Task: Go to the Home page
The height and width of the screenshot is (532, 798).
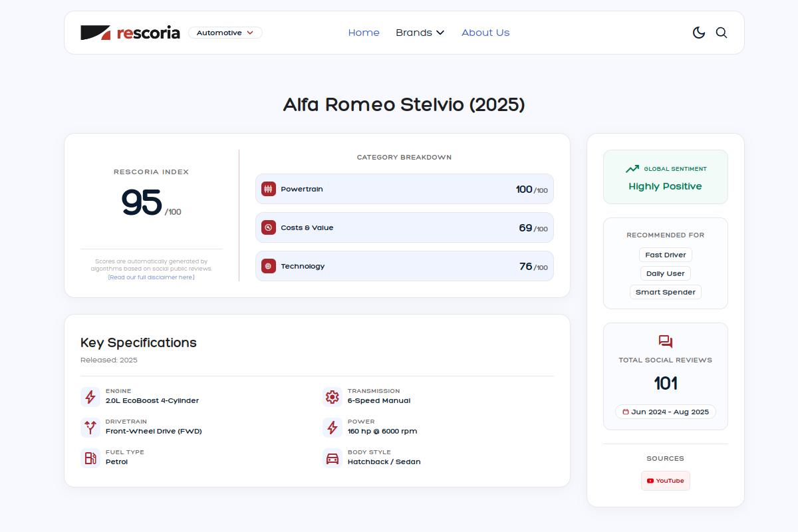Action: click(364, 33)
